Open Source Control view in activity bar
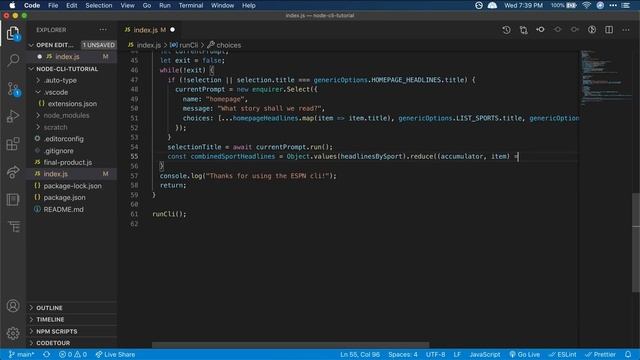This screenshot has width=640, height=360. tap(13, 89)
